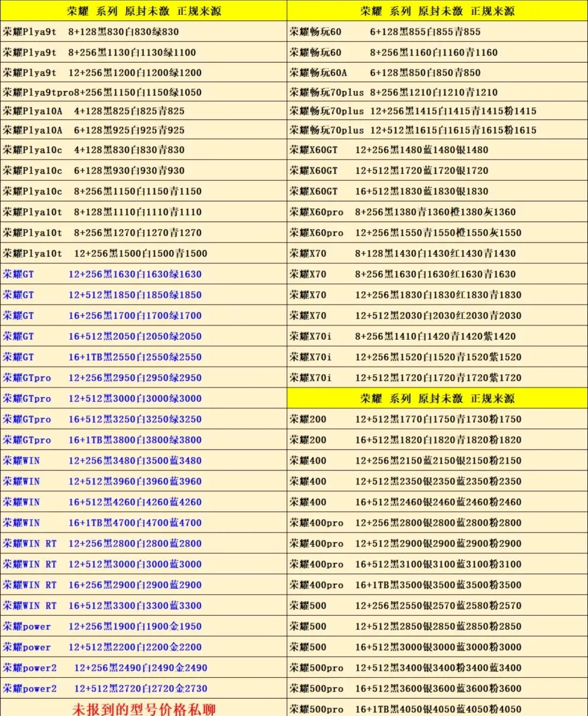Select the 荣耀畅玩60 6+128 row priced 855

point(437,32)
